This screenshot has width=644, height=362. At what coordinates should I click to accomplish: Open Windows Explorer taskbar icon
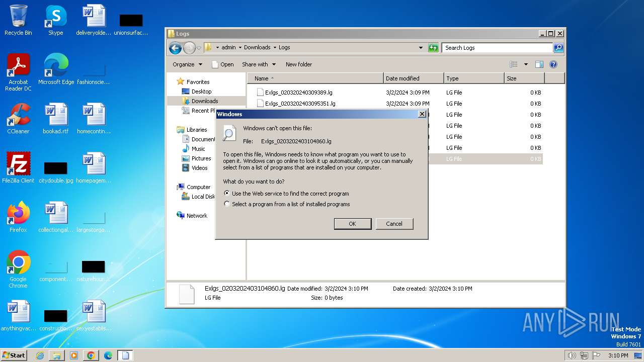click(57, 355)
